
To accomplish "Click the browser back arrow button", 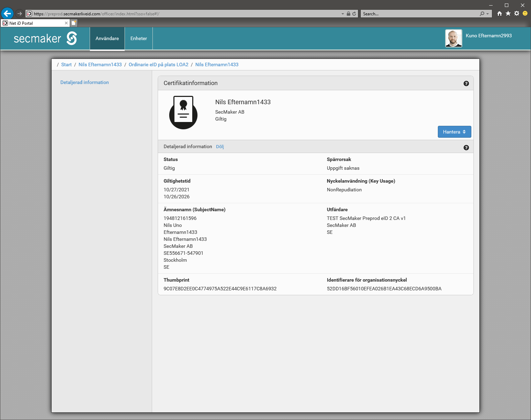I will pyautogui.click(x=7, y=14).
